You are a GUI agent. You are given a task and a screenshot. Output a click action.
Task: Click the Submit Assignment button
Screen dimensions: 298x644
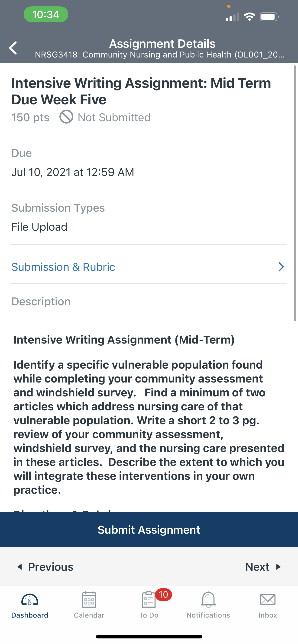click(149, 529)
